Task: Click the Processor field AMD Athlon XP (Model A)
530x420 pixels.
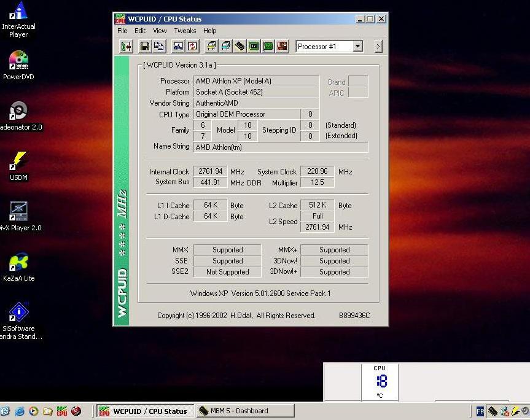Action: pyautogui.click(x=256, y=81)
